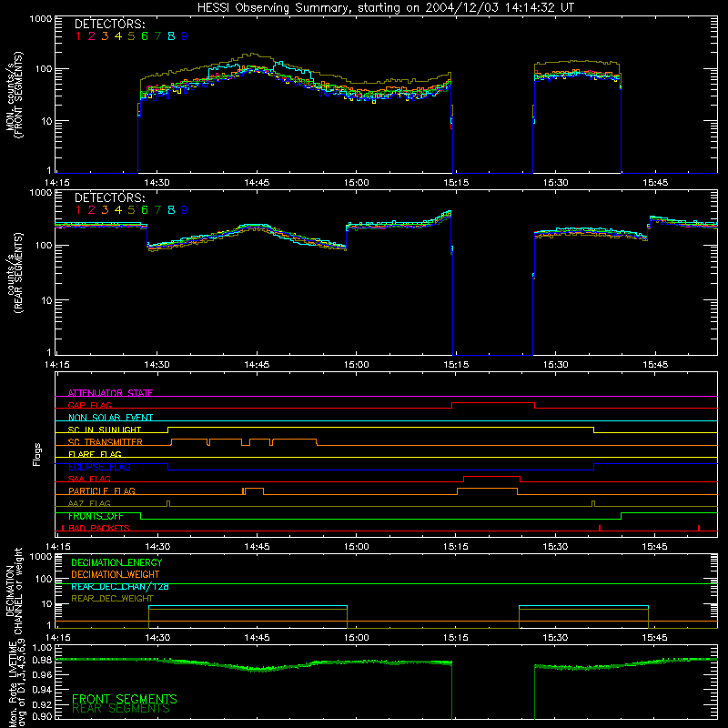The height and width of the screenshot is (728, 728).
Task: Click red detector 1 in rear segments legend
Action: tap(78, 210)
